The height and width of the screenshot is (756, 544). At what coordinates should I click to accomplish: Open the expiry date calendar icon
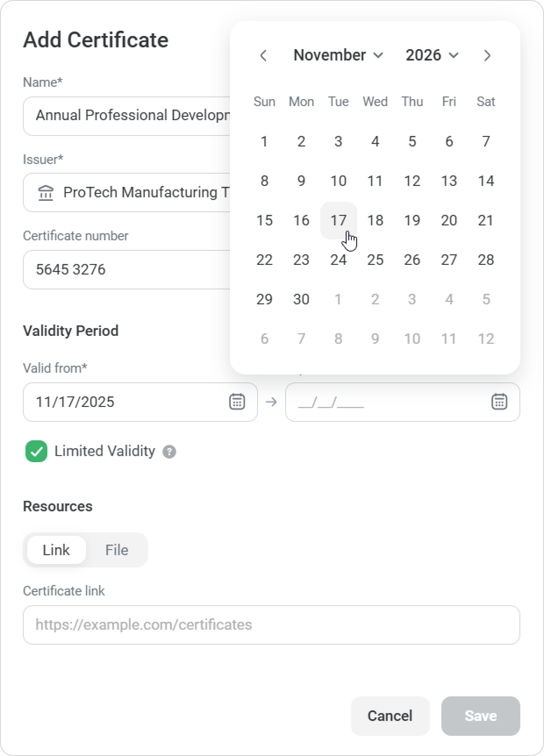pyautogui.click(x=499, y=402)
